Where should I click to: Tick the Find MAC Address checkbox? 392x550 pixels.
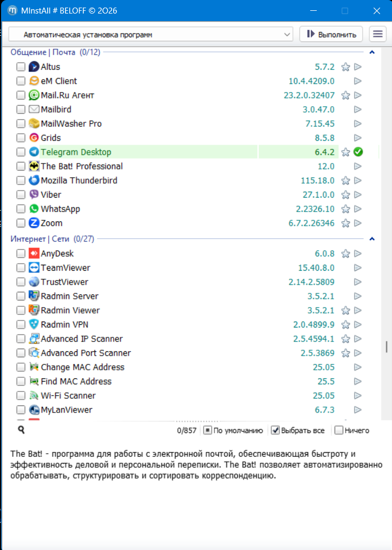pos(21,381)
